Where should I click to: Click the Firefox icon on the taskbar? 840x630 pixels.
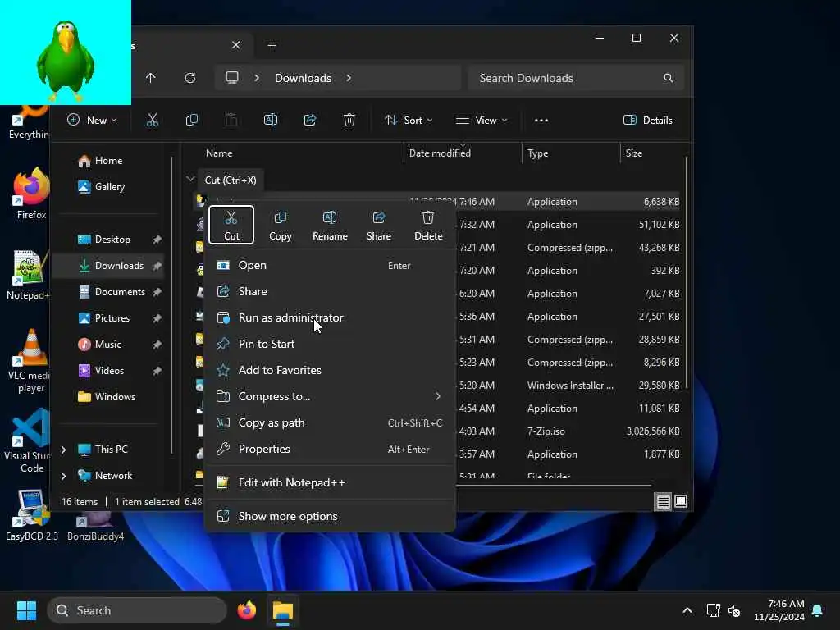[247, 610]
